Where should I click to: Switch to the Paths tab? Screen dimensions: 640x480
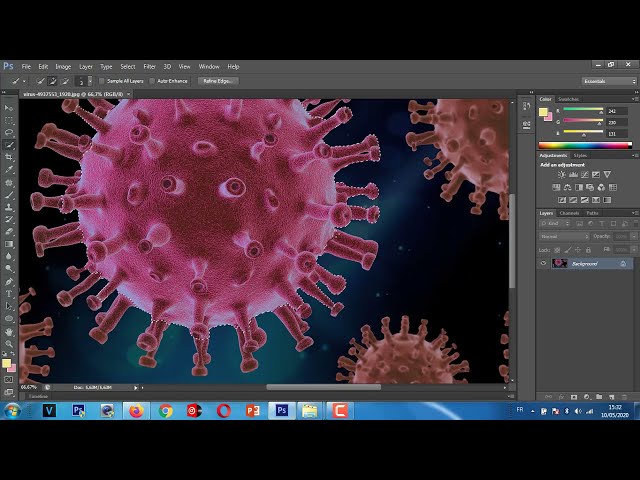pyautogui.click(x=592, y=213)
